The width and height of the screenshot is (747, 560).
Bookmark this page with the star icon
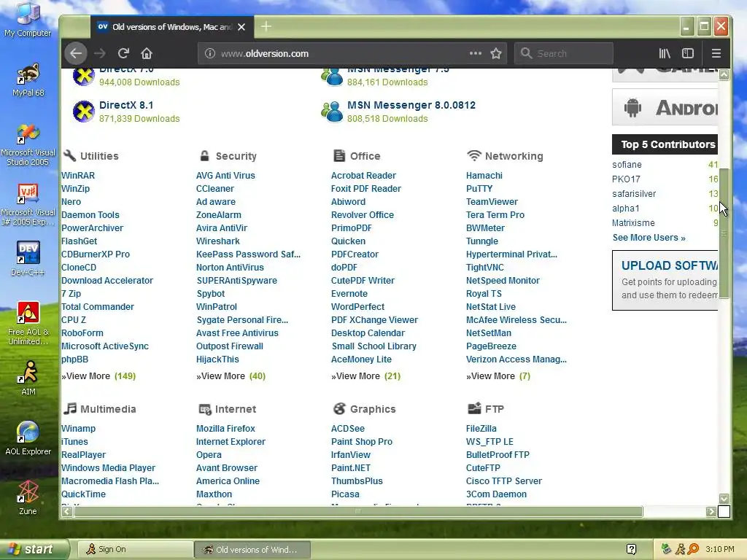496,53
